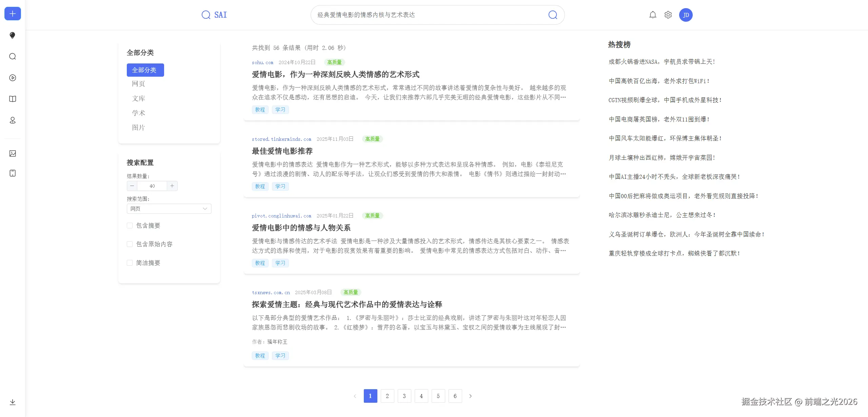Open the notification bell
868x417 pixels.
653,15
